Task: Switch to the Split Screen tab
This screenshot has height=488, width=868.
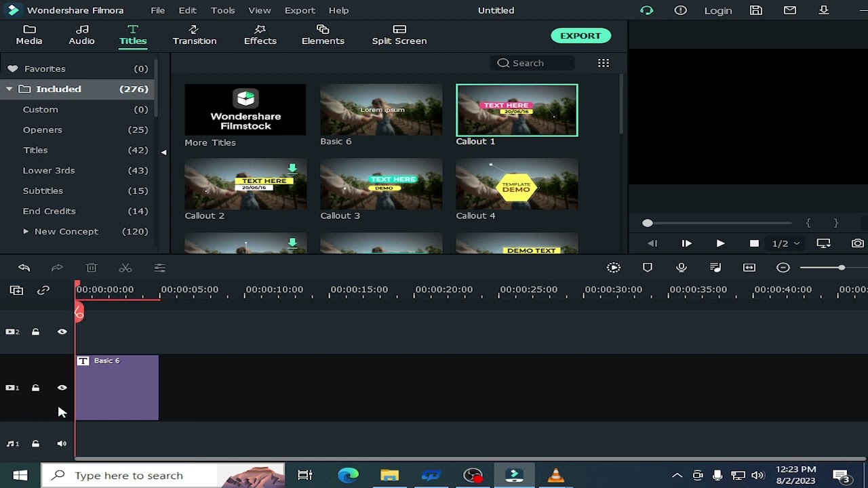Action: tap(399, 35)
